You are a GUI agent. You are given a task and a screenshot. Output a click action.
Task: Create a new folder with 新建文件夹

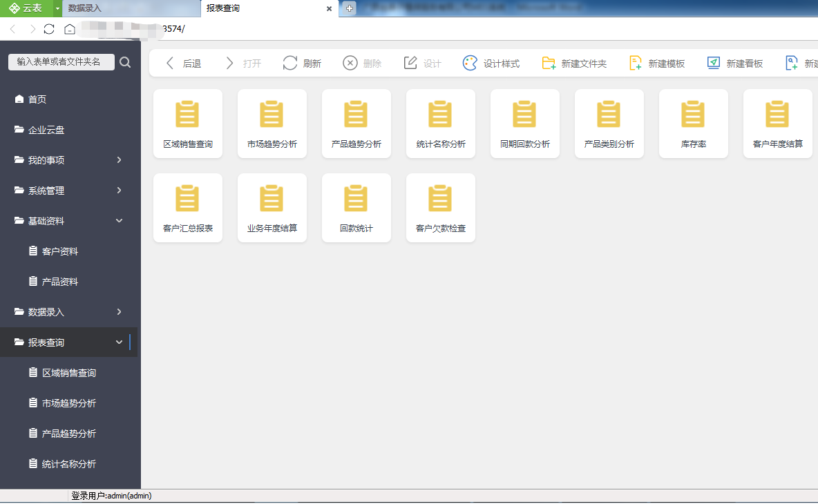574,63
